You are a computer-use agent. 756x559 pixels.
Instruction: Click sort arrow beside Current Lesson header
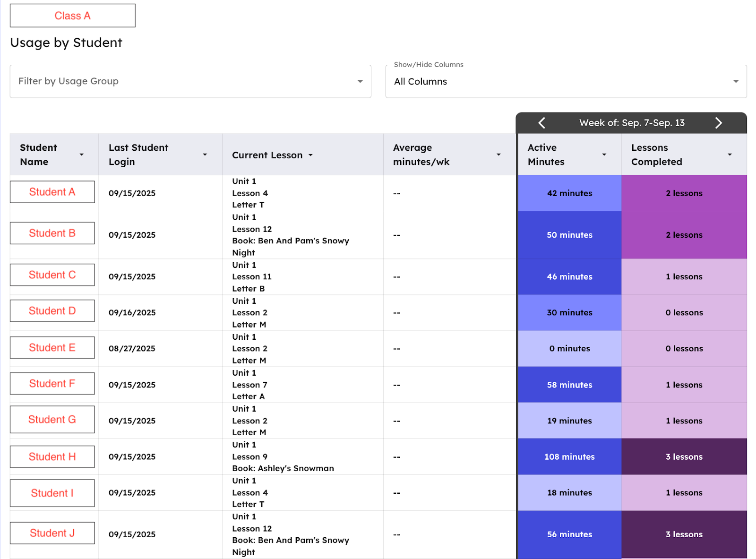click(x=310, y=155)
